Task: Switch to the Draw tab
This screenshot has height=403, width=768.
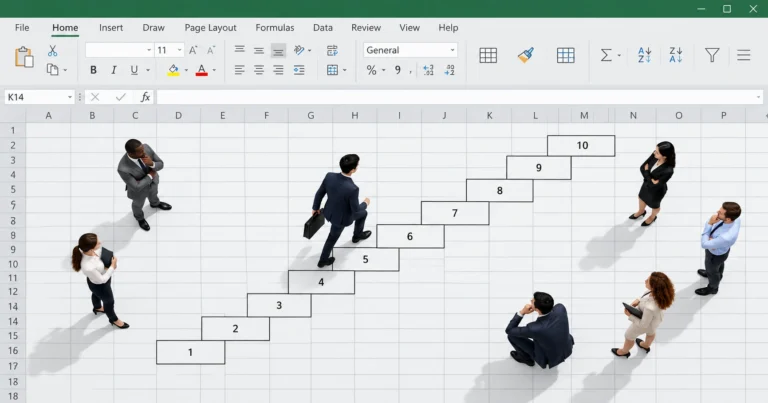Action: 153,28
